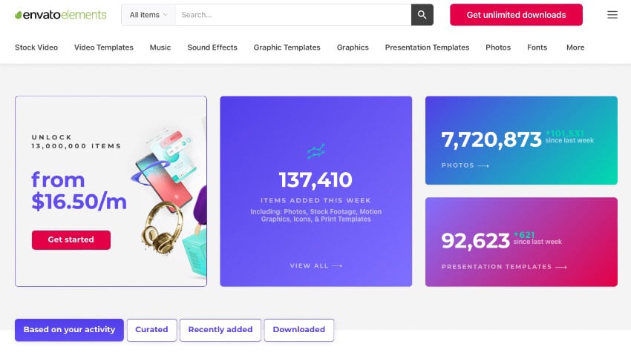Follow the View All link
This screenshot has height=364, width=631.
click(315, 265)
